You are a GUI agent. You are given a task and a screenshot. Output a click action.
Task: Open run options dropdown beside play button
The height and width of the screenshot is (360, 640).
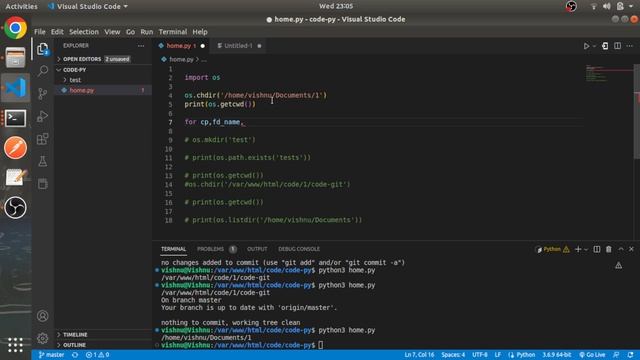click(594, 46)
